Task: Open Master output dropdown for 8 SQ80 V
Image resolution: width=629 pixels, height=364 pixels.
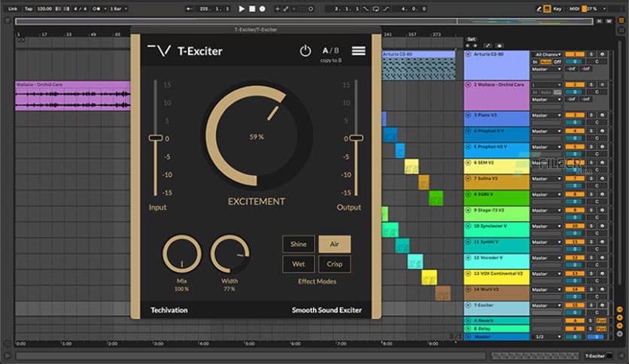Action: point(547,195)
